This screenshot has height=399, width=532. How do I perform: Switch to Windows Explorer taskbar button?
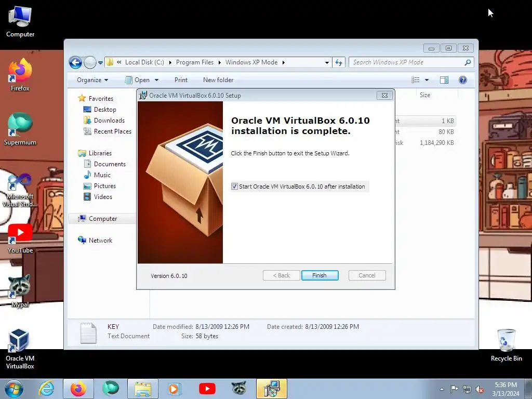tap(143, 389)
